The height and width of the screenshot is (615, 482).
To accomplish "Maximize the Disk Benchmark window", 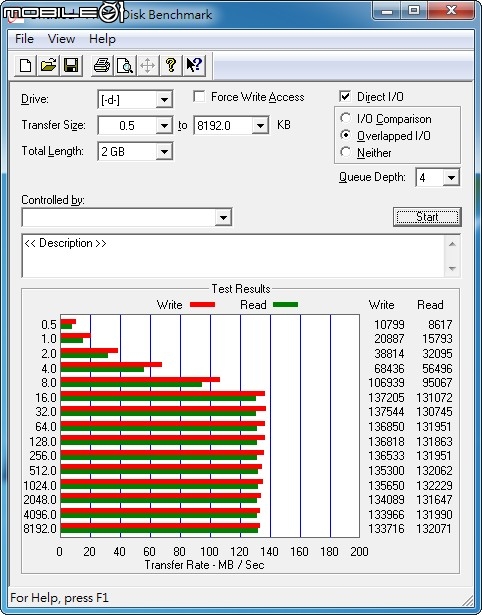I will coord(414,11).
